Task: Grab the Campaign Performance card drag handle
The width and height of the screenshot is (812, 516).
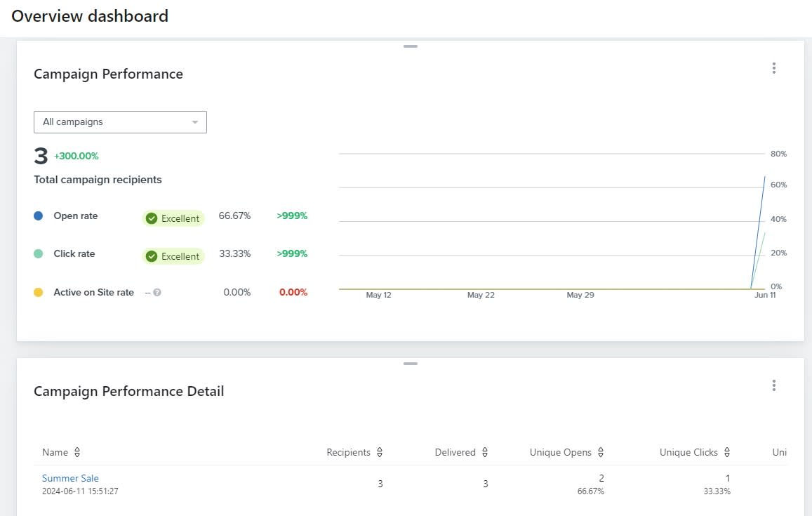Action: click(x=411, y=46)
